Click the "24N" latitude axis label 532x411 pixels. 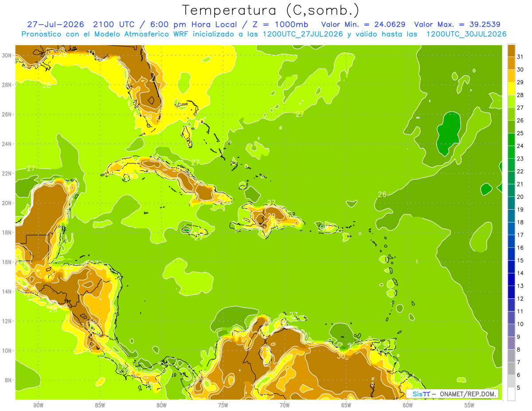coord(8,144)
